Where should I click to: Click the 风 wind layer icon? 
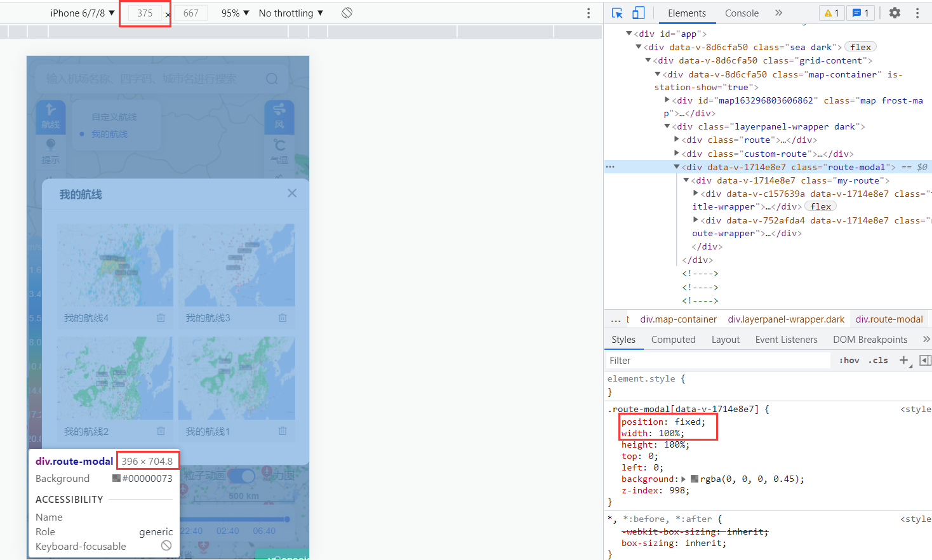pos(279,116)
